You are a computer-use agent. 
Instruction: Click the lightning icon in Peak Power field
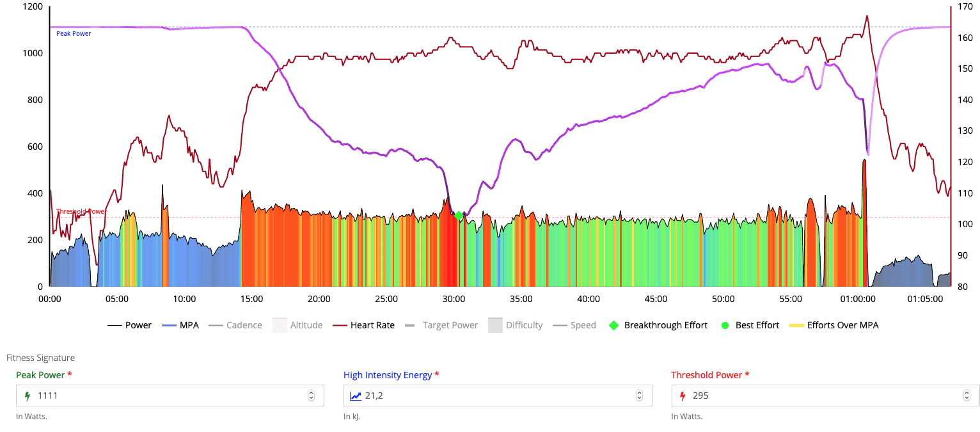(x=28, y=396)
